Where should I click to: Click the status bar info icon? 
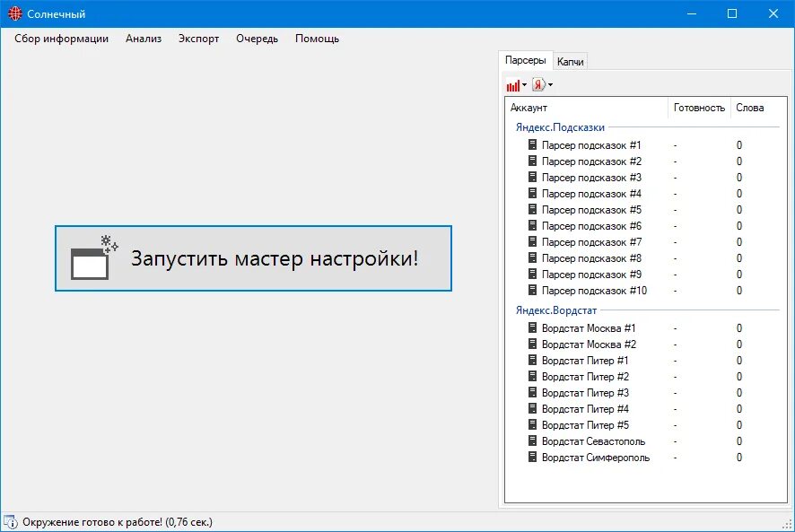coord(10,522)
